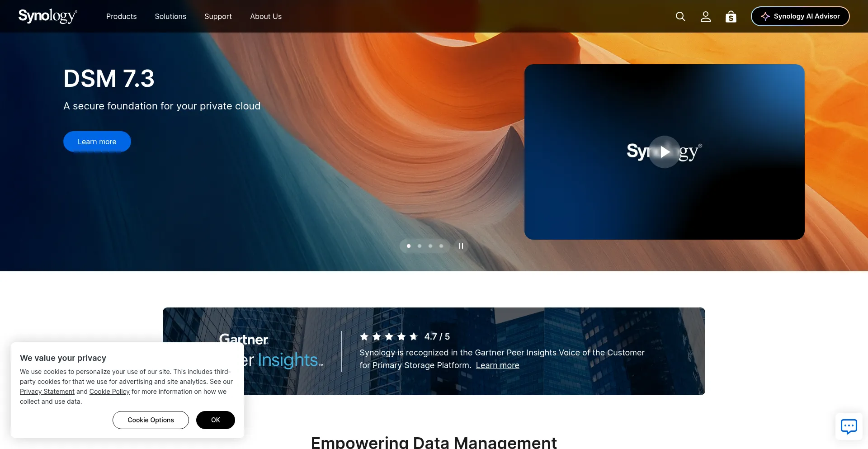Expand the Products menu
Screen dimensions: 868x449
121,16
